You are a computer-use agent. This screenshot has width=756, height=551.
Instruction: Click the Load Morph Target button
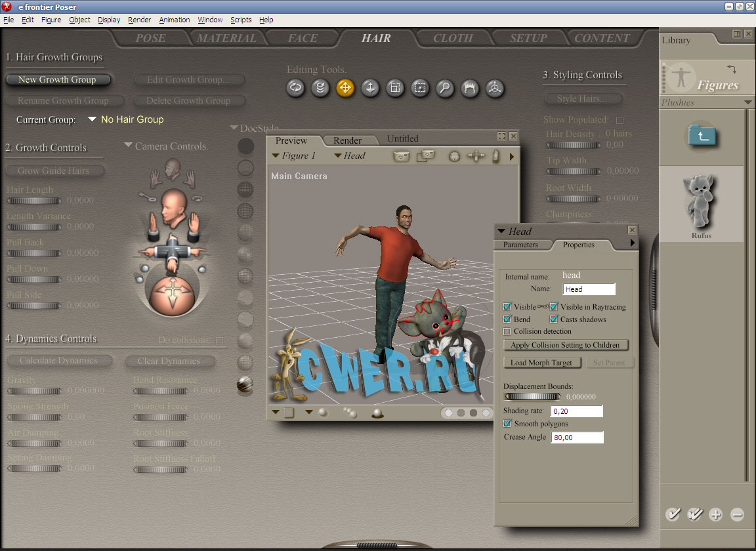point(541,363)
